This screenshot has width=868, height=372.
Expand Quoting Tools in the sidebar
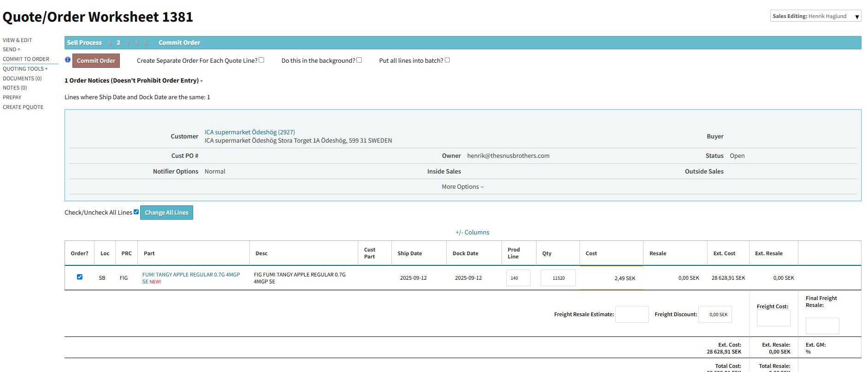[25, 69]
